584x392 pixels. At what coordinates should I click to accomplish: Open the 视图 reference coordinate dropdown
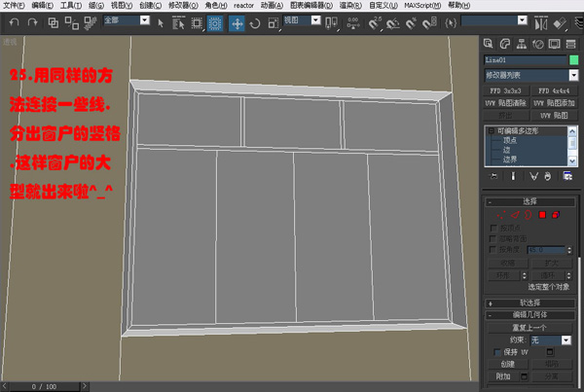(315, 20)
